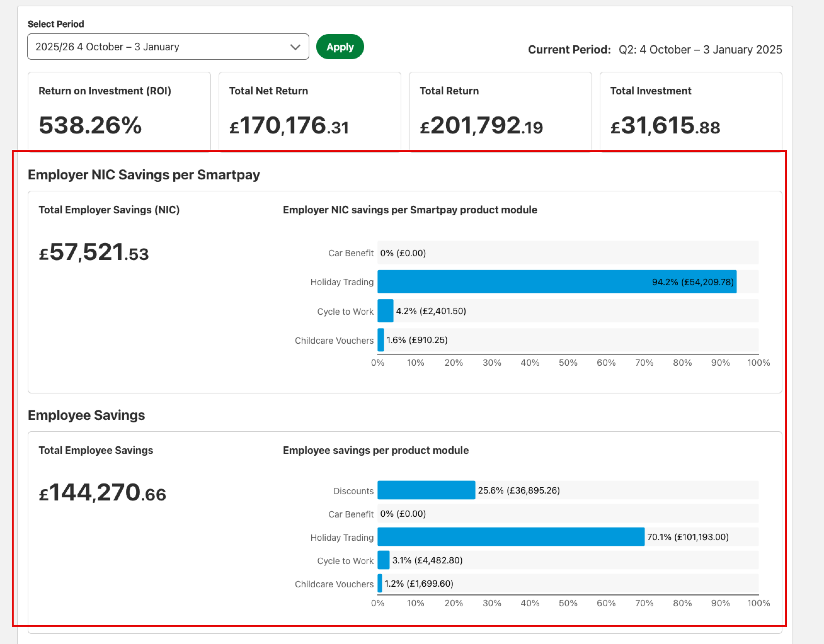The width and height of the screenshot is (824, 644).
Task: Select the Total Return summary card
Action: pos(500,112)
